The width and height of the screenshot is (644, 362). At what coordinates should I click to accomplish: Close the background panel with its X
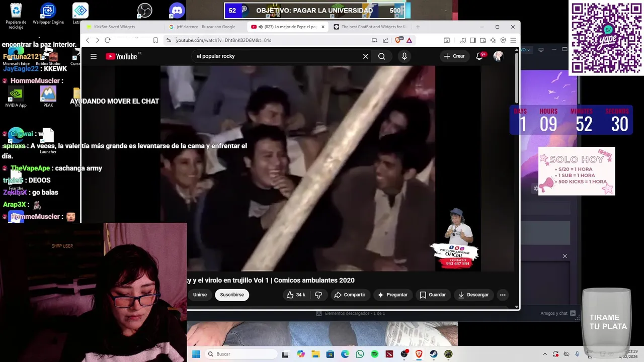(x=565, y=256)
